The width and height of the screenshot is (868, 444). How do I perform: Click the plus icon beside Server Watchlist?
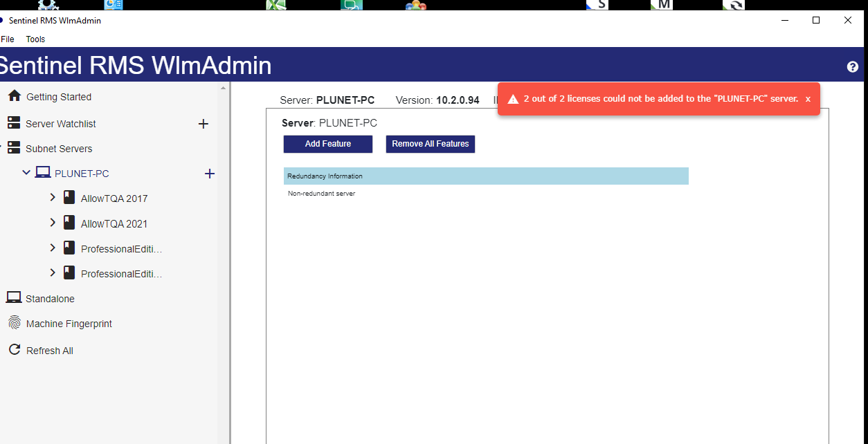(x=203, y=123)
